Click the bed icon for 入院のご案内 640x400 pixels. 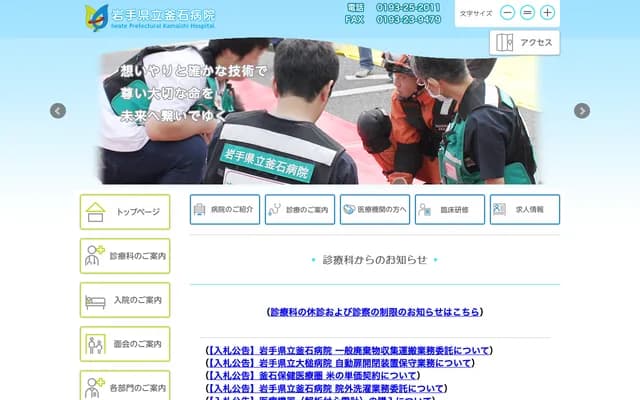[x=95, y=302]
